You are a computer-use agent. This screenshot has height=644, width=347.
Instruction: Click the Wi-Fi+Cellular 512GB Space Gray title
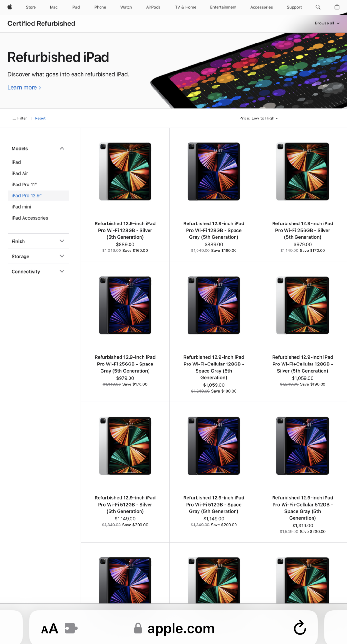(x=303, y=508)
